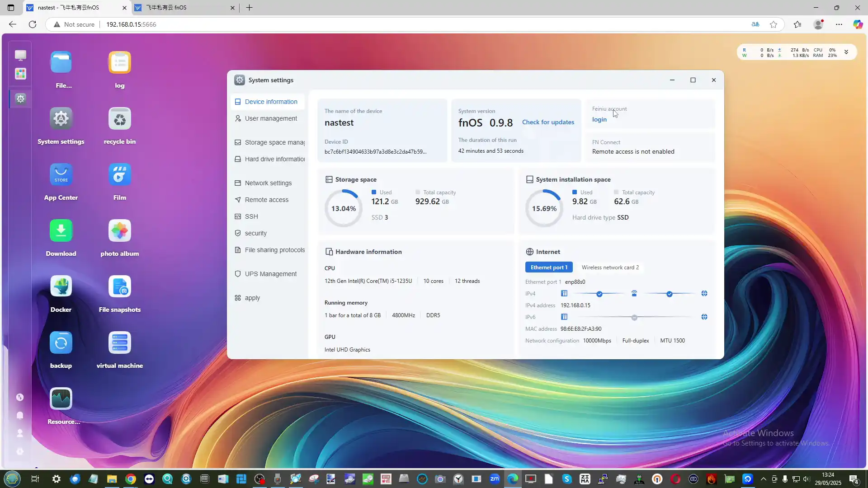Select Device information in sidebar

point(268,102)
